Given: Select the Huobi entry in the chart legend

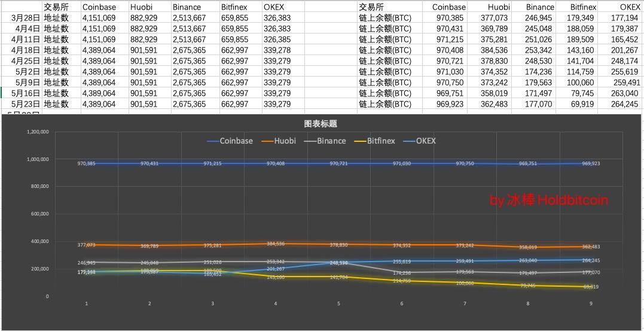Looking at the screenshot, I should coord(279,141).
